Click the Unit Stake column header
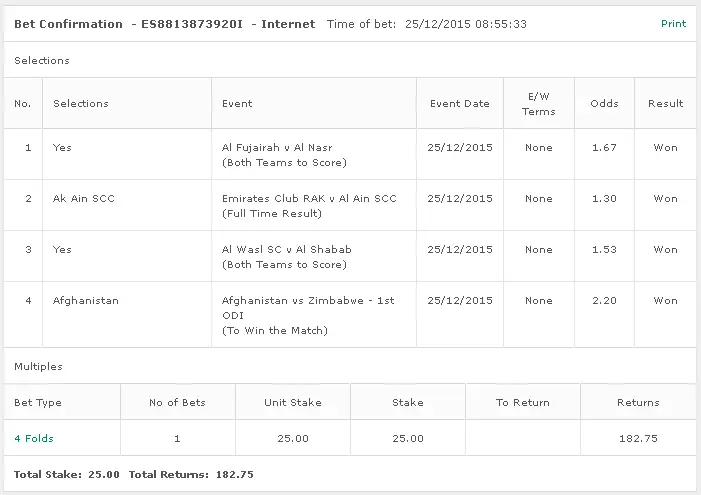This screenshot has width=701, height=495. coord(292,403)
